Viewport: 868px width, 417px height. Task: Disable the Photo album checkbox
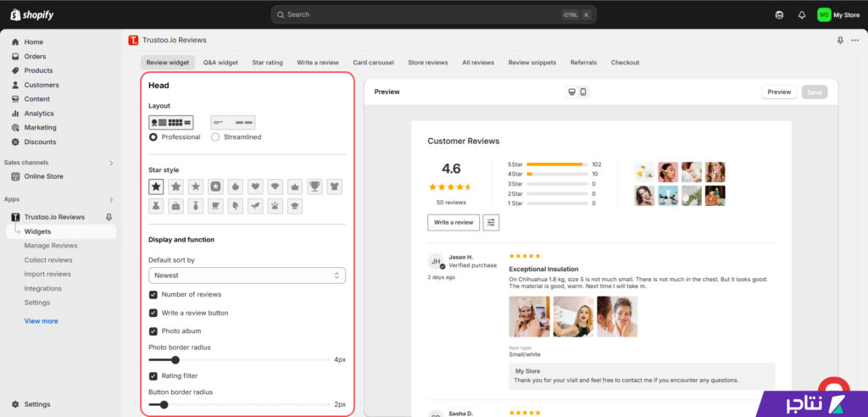pos(153,331)
